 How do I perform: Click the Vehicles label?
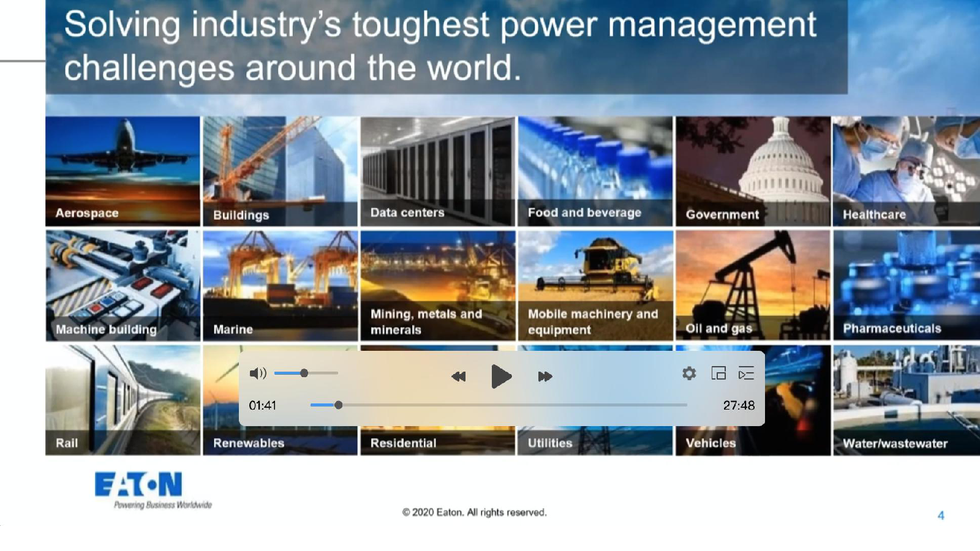pyautogui.click(x=710, y=443)
